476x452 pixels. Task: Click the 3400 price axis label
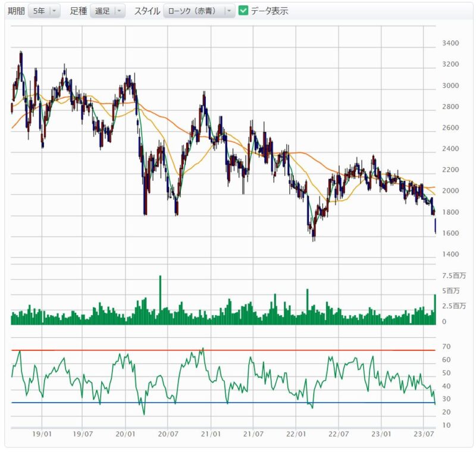click(450, 43)
